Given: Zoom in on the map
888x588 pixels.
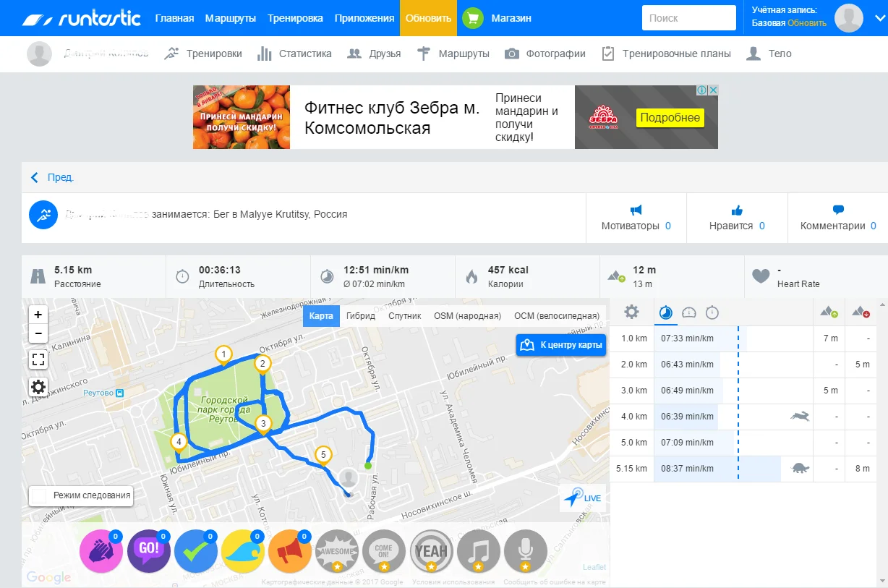Looking at the screenshot, I should (x=38, y=315).
